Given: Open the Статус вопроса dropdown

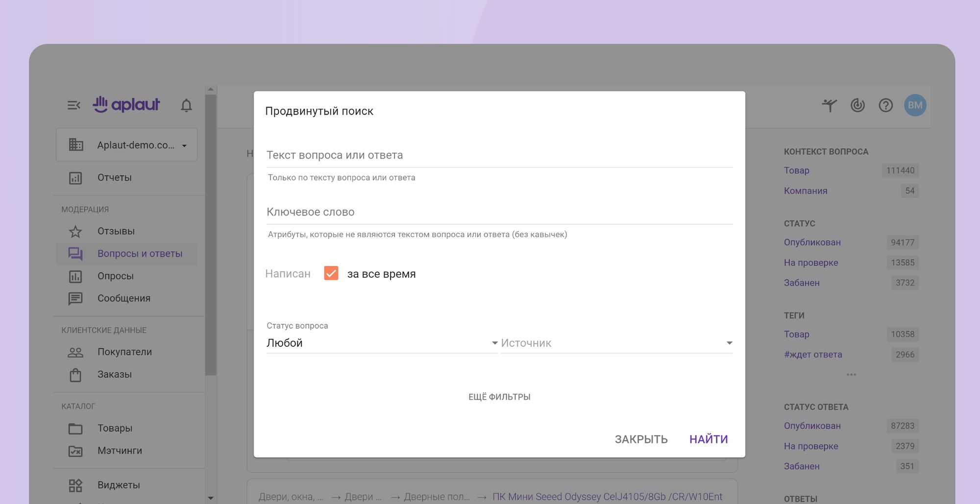Looking at the screenshot, I should pos(381,343).
